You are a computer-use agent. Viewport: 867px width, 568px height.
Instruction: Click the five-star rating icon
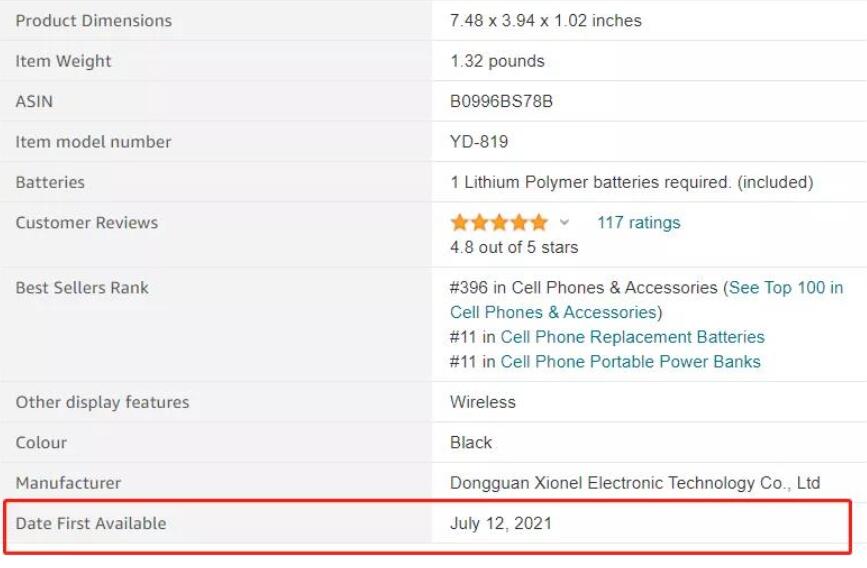(x=499, y=222)
